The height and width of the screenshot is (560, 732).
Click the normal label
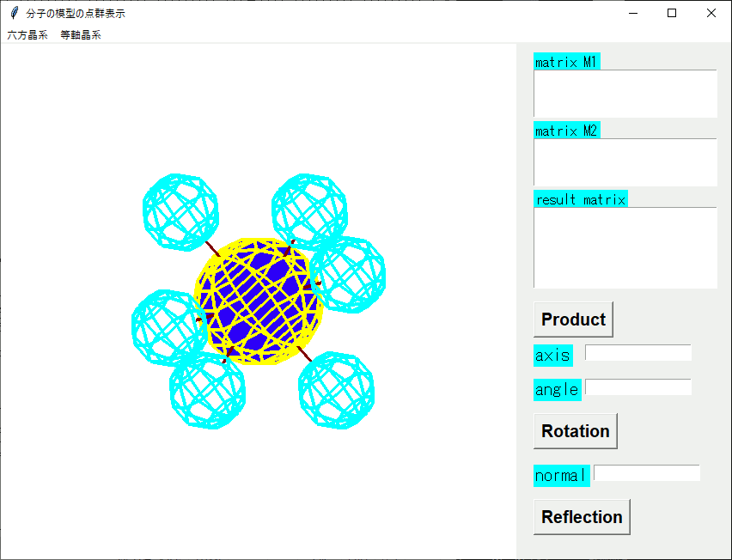click(x=562, y=476)
